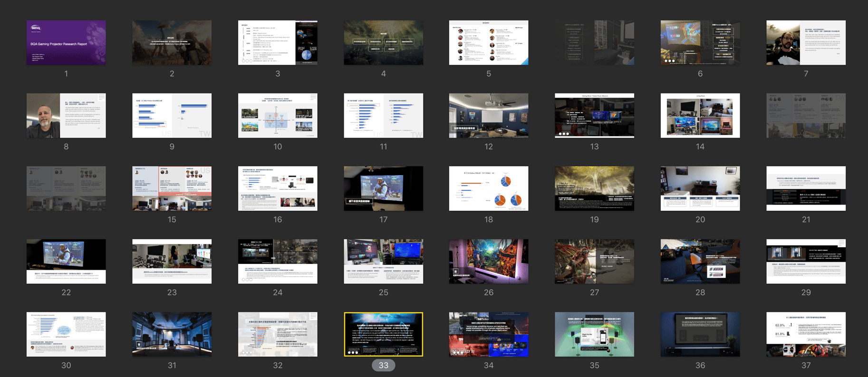868x377 pixels.
Task: Choose slide 4 thumbnail
Action: pyautogui.click(x=384, y=43)
